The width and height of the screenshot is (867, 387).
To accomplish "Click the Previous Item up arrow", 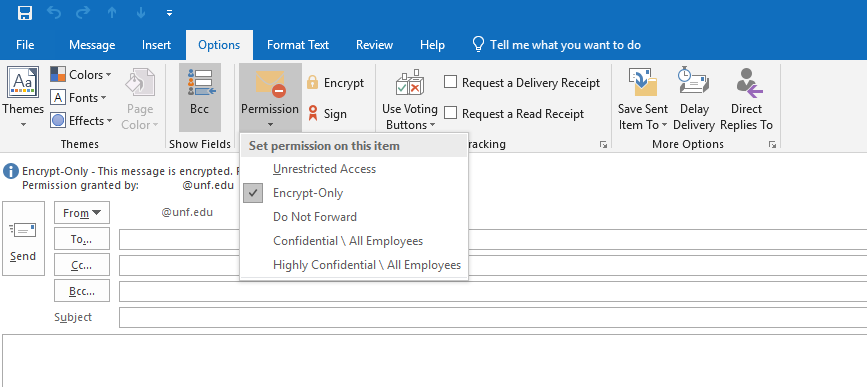I will pos(112,13).
